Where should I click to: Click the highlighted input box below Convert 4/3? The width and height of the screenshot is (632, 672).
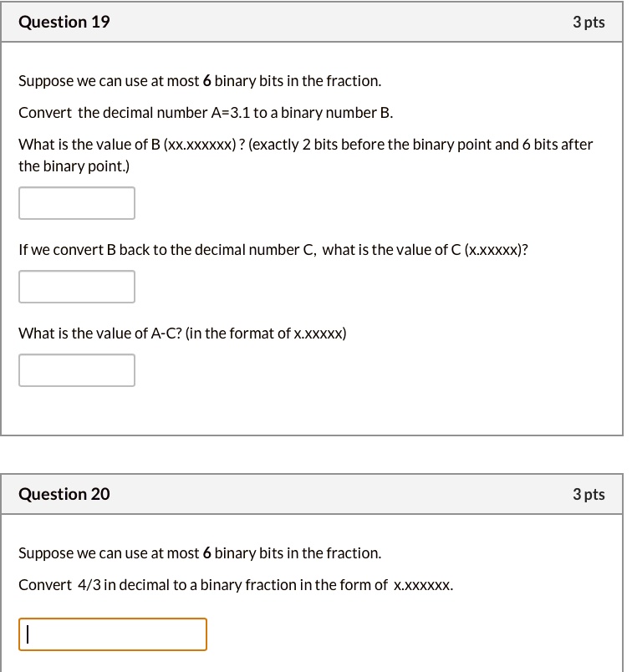(113, 634)
